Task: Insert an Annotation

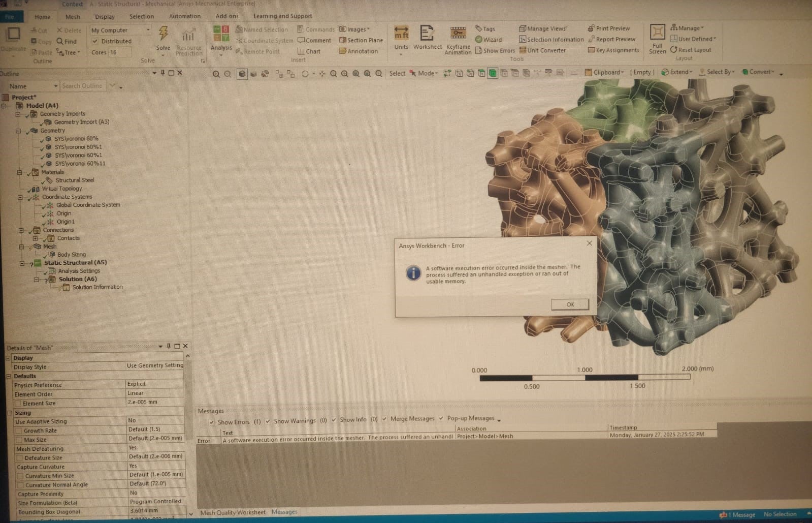Action: [x=359, y=51]
